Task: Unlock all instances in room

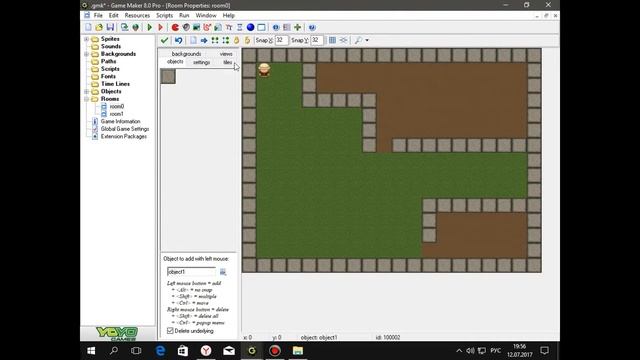Action: [247, 40]
